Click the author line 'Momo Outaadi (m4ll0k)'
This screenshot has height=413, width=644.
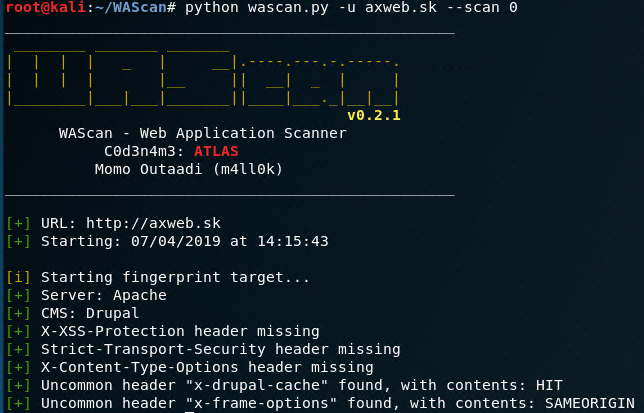[x=189, y=169]
